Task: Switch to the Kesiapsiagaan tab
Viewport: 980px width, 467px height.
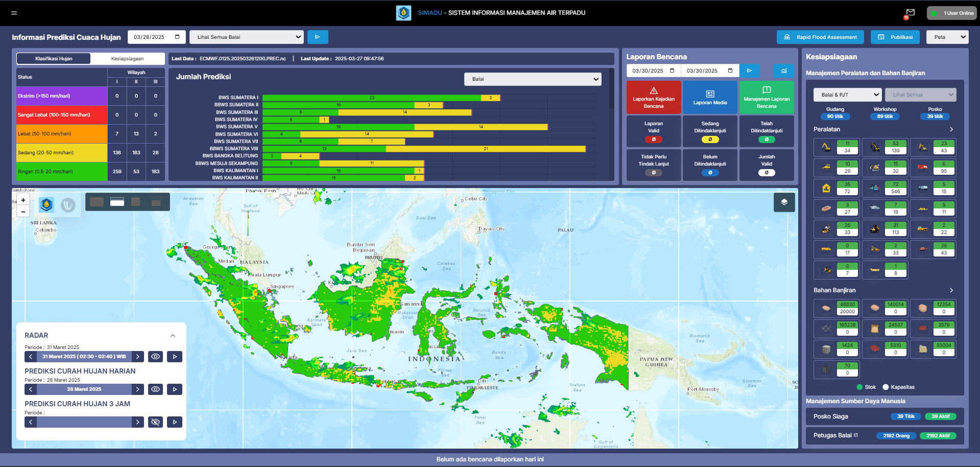Action: coord(127,59)
